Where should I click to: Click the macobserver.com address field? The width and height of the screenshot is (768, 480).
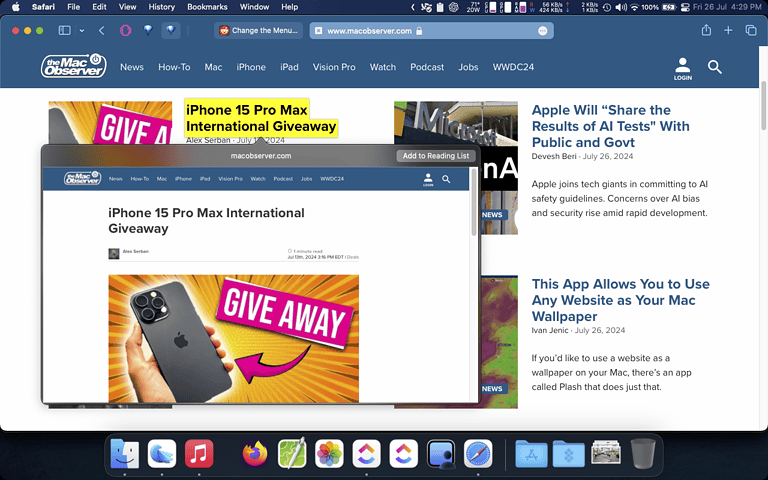click(x=369, y=31)
